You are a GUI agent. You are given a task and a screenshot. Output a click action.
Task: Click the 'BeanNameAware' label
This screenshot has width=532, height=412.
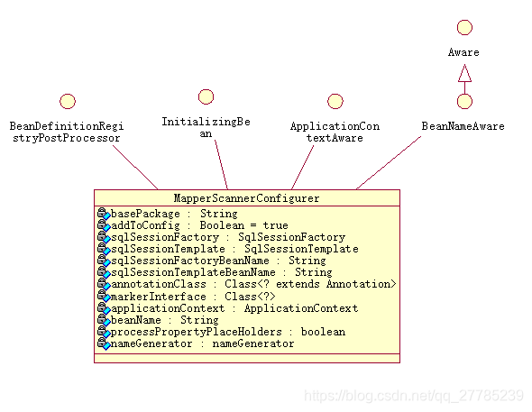(463, 126)
